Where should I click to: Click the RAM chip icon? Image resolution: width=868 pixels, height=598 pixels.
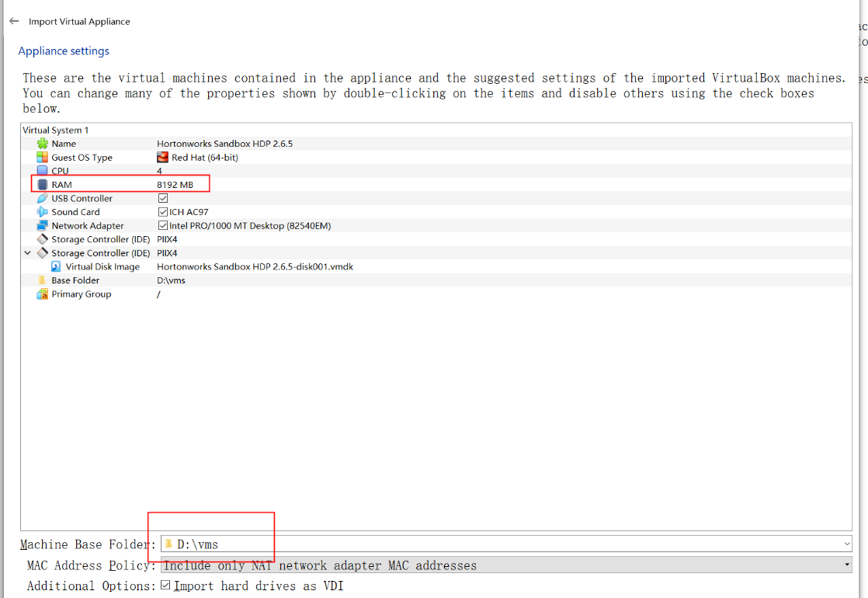(x=42, y=184)
